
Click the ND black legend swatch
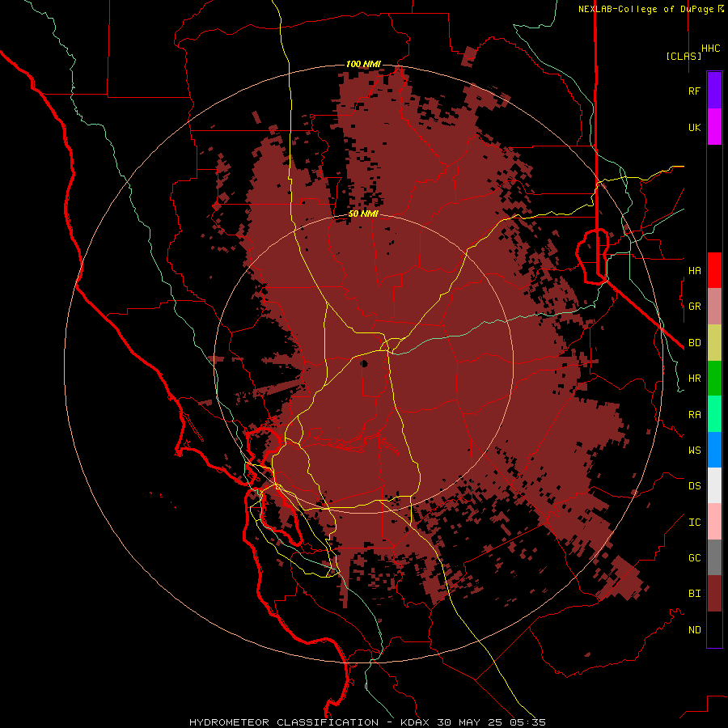pyautogui.click(x=714, y=629)
